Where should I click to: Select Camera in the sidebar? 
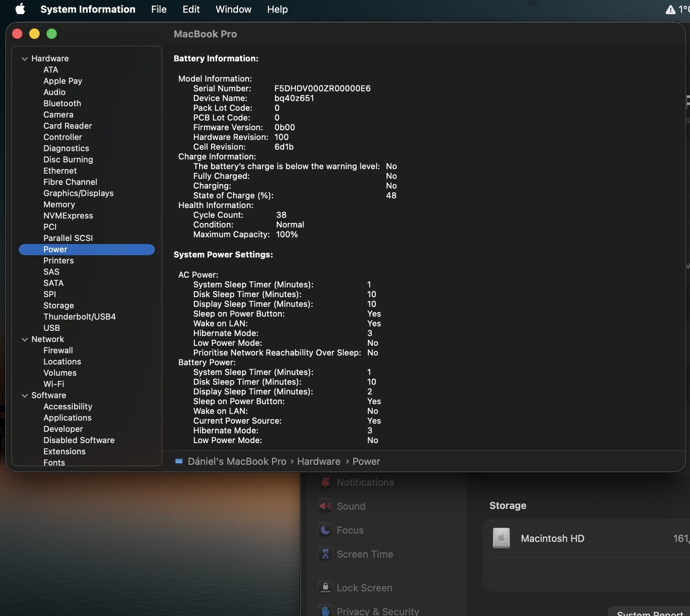point(58,115)
